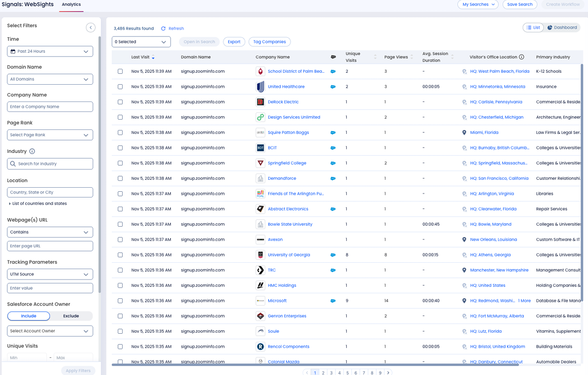
Task: Click Salesforce cloud icon for University of Georgia
Action: [332, 255]
